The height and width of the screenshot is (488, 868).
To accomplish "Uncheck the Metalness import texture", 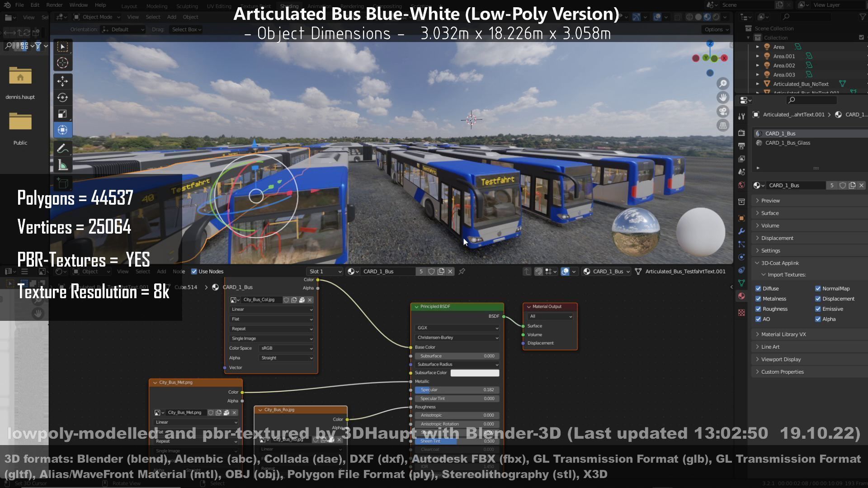I will 758,299.
